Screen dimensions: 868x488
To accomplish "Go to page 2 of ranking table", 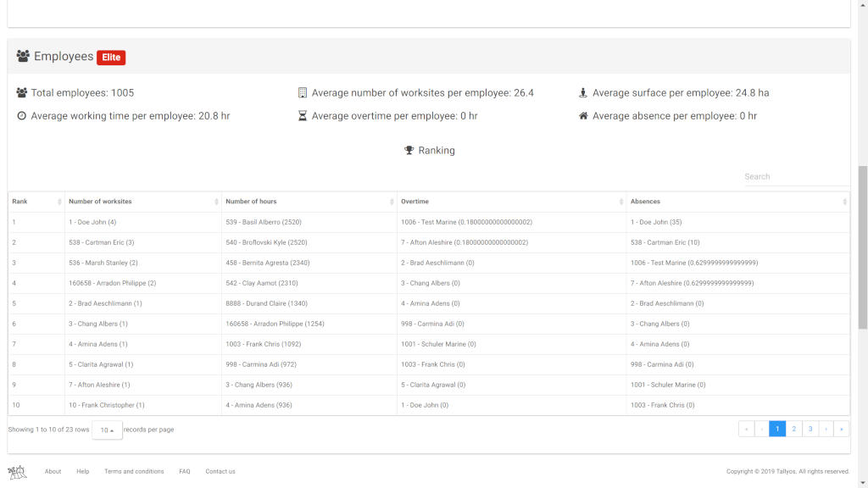I will click(793, 429).
